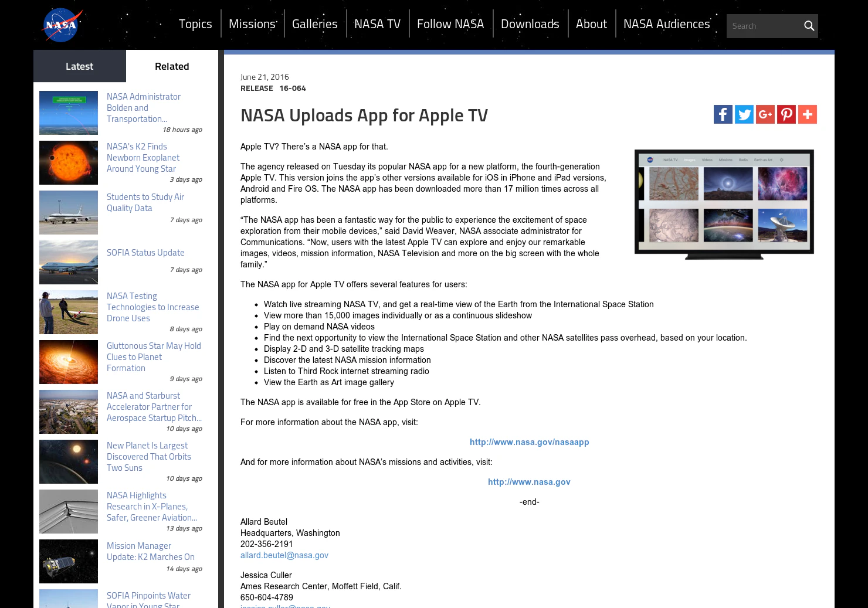This screenshot has width=868, height=608.
Task: Share article on Twitter
Action: point(744,114)
